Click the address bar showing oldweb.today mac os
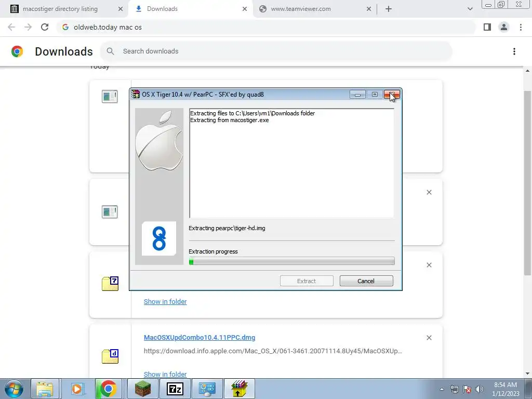Image resolution: width=532 pixels, height=399 pixels. coord(267,27)
